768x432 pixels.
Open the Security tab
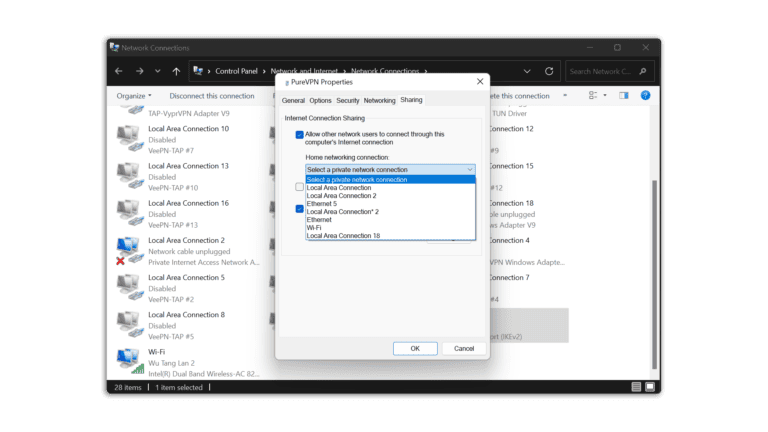coord(348,101)
